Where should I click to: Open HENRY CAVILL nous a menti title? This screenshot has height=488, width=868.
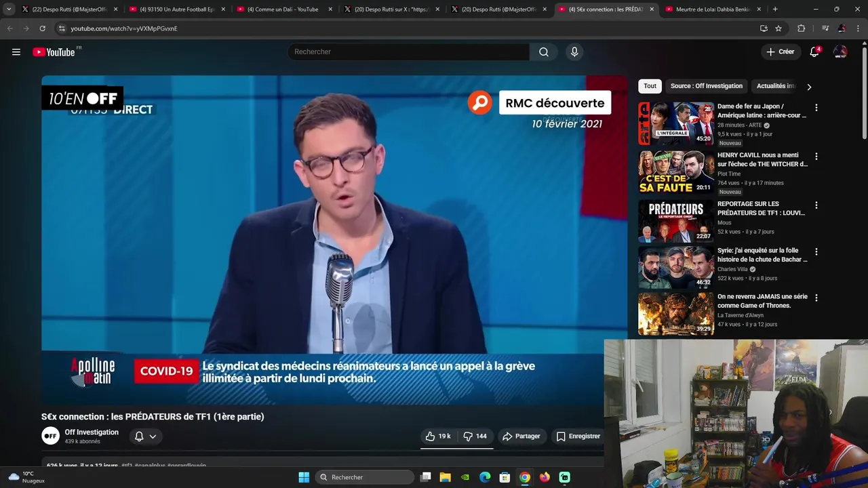tap(762, 159)
